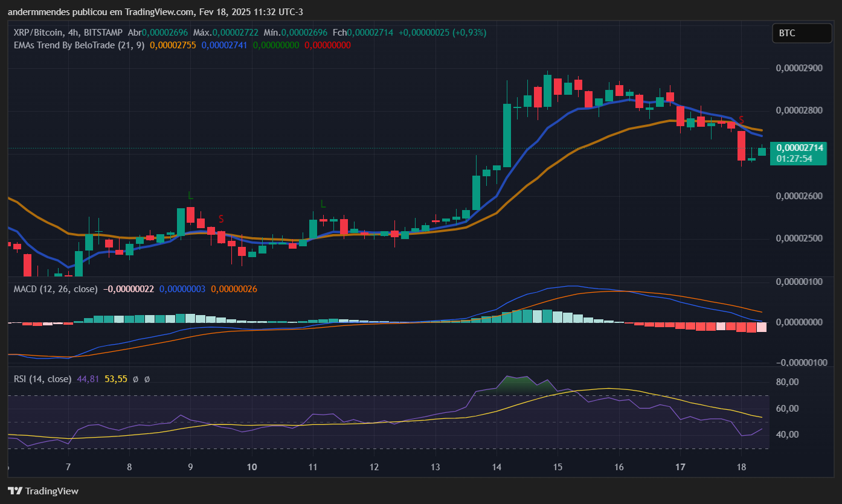Screen dimensions: 842x504
Task: Click the candle countdown timer 01:27:54
Action: pyautogui.click(x=794, y=159)
